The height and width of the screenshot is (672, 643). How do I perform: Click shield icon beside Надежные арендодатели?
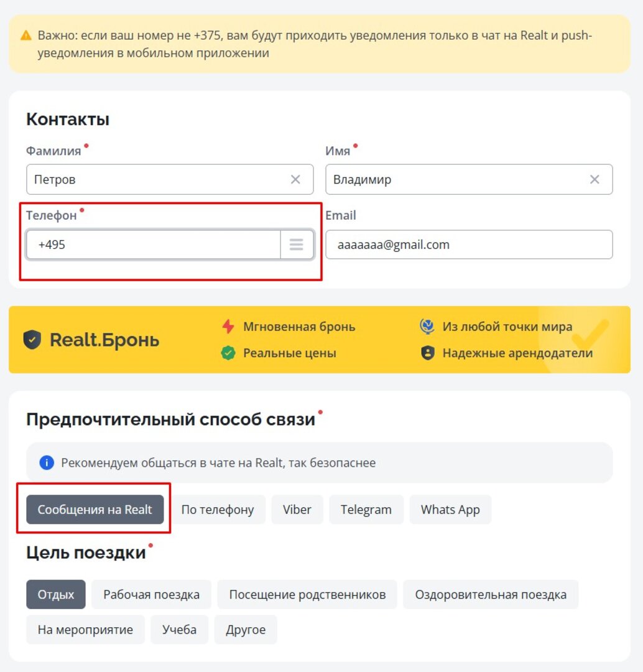[x=427, y=353]
